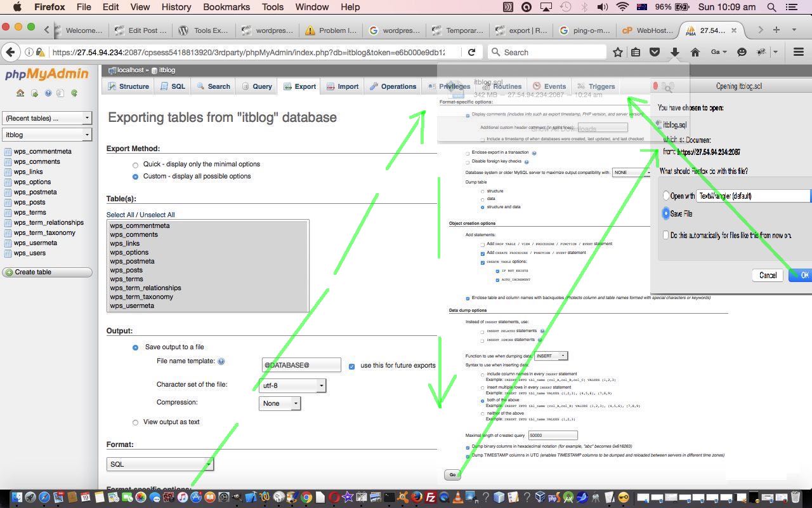812x508 pixels.
Task: Select Save output to a file
Action: 135,347
